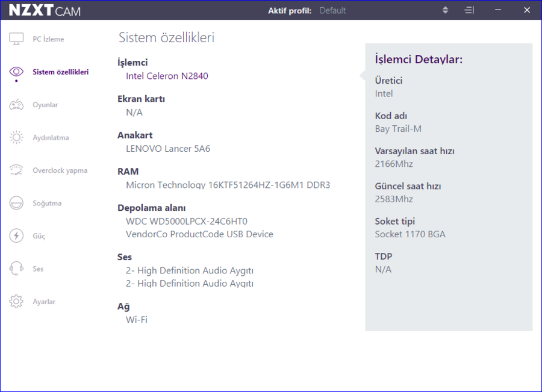Click the 2166Mhz default clock value
The width and height of the screenshot is (542, 392).
point(394,164)
